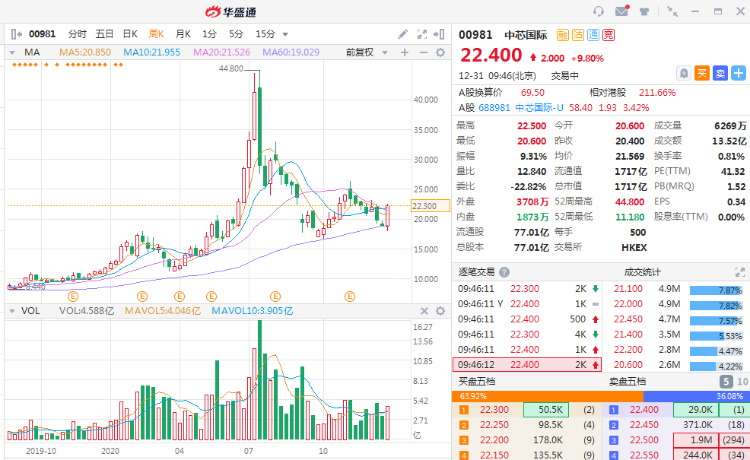Expand the chart to fullscreen

pyautogui.click(x=421, y=34)
